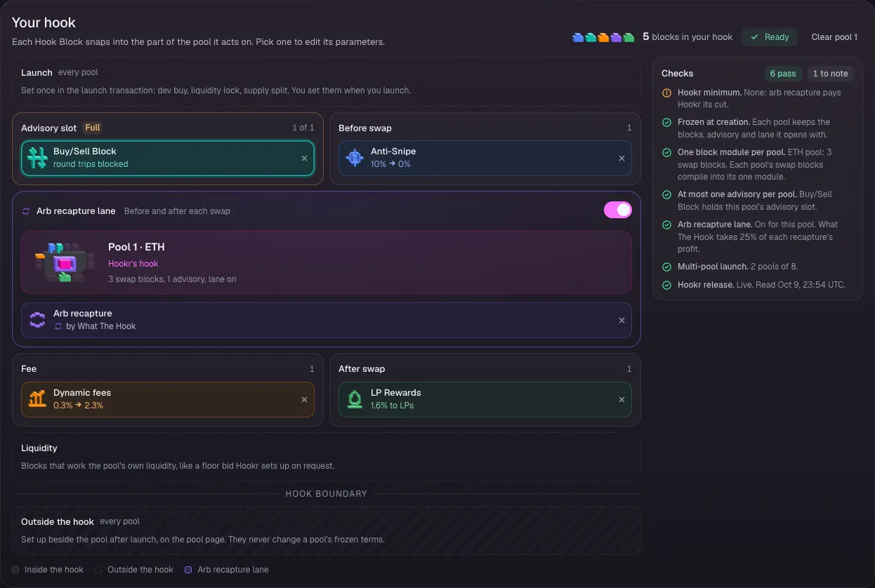Screen dimensions: 875x588
Task: Click the Full badge on Advisory slot
Action: (x=93, y=128)
